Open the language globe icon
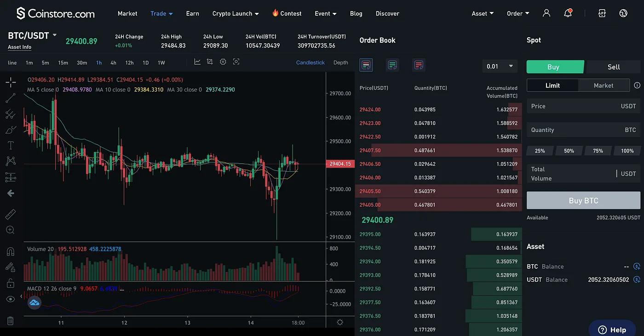The height and width of the screenshot is (336, 644). [x=623, y=13]
